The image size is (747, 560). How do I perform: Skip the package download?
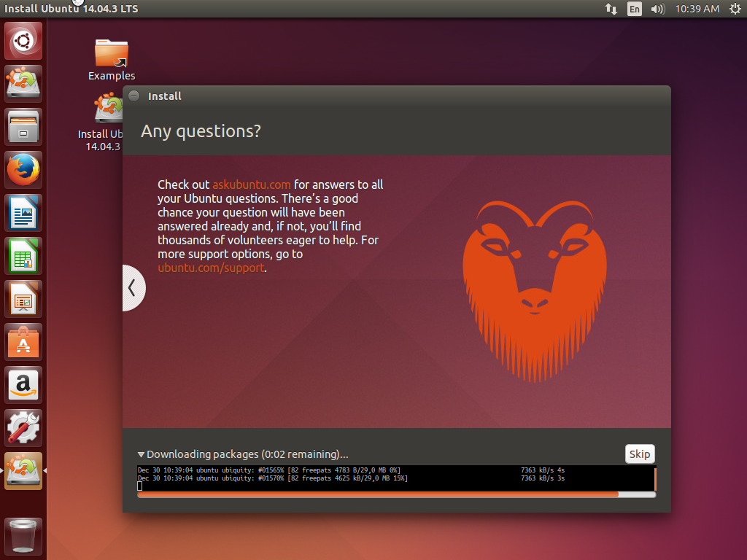pos(639,454)
